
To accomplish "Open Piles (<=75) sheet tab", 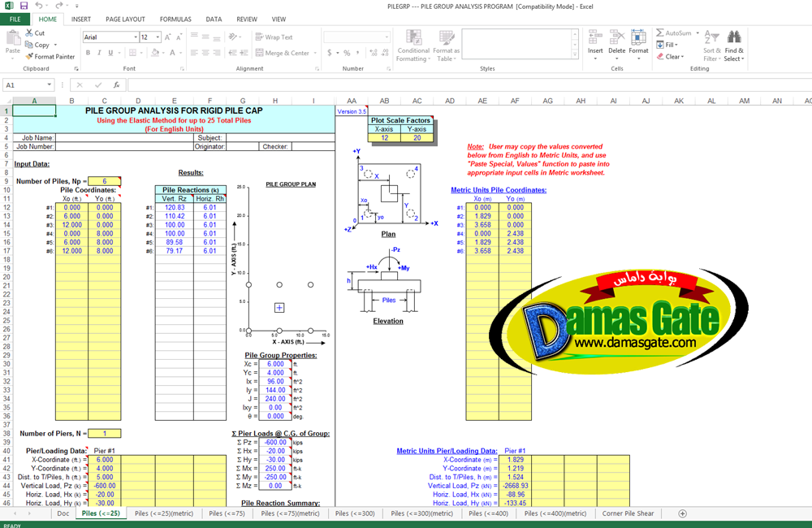I will [x=227, y=513].
